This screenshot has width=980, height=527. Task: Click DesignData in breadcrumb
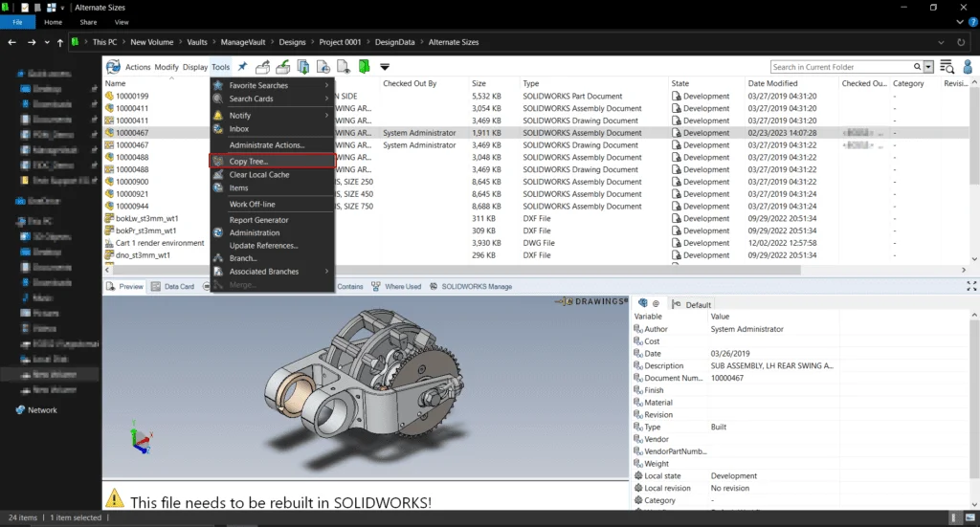tap(394, 42)
